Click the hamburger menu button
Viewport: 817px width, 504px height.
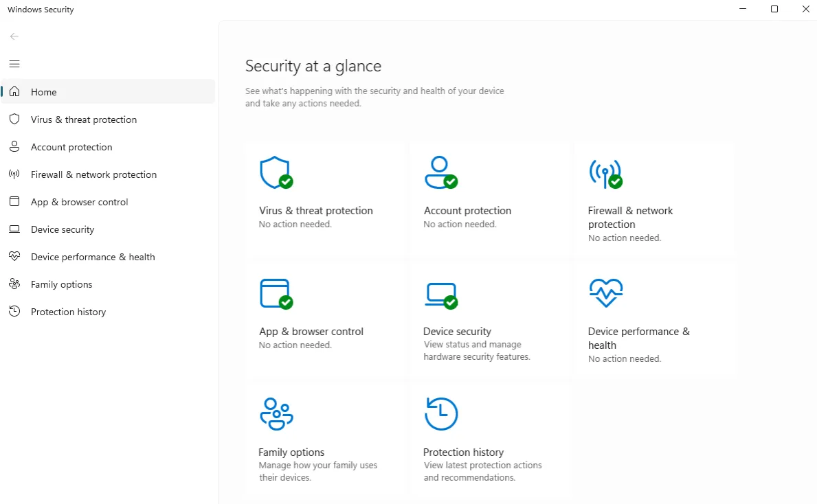coord(14,64)
